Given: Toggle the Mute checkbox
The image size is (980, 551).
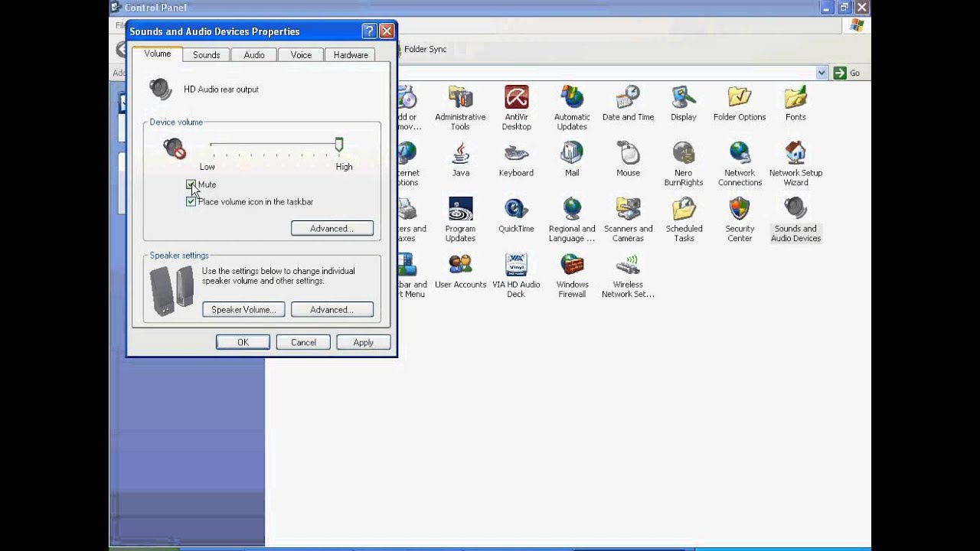Looking at the screenshot, I should coord(191,184).
